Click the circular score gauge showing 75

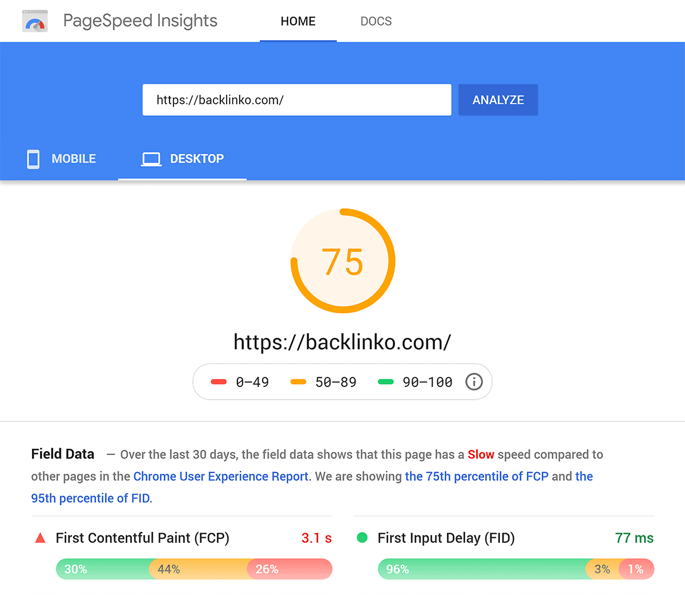(342, 261)
